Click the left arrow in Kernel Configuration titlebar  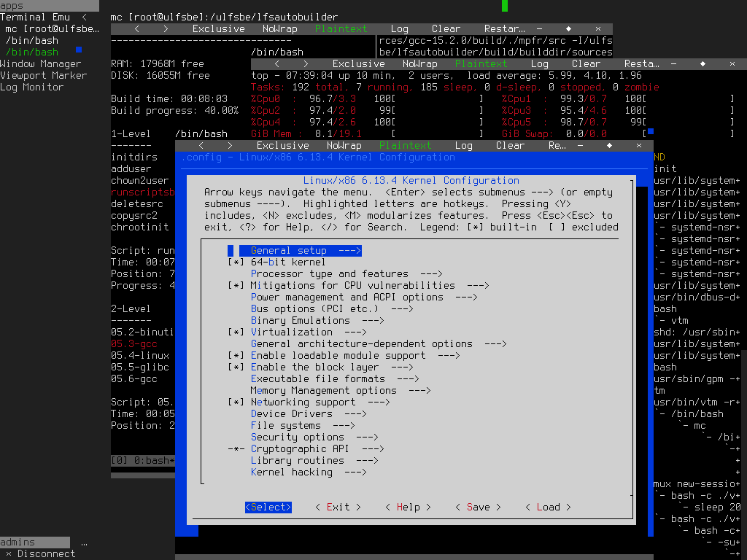click(201, 145)
